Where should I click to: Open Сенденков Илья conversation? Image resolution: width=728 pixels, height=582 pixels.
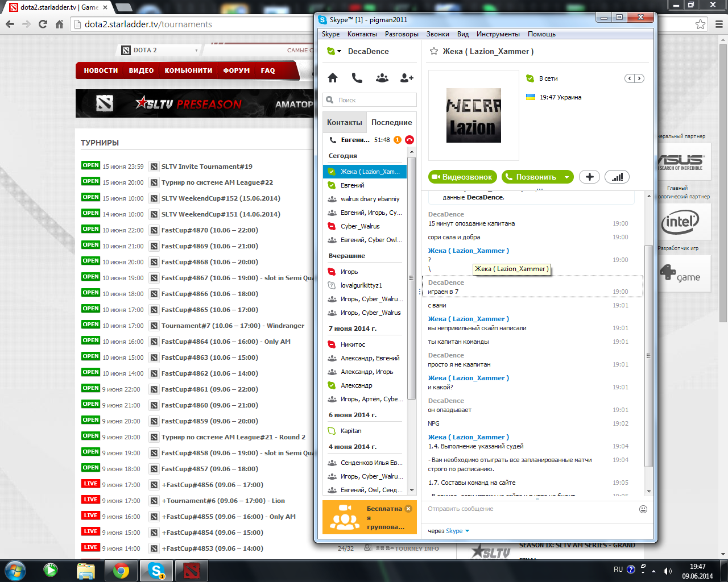click(x=365, y=463)
